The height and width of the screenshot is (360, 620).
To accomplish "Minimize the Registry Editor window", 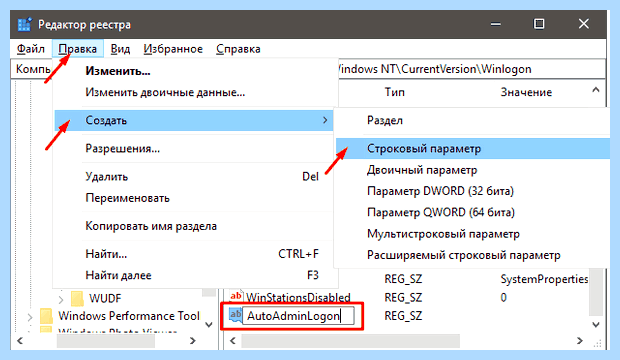I will [496, 25].
